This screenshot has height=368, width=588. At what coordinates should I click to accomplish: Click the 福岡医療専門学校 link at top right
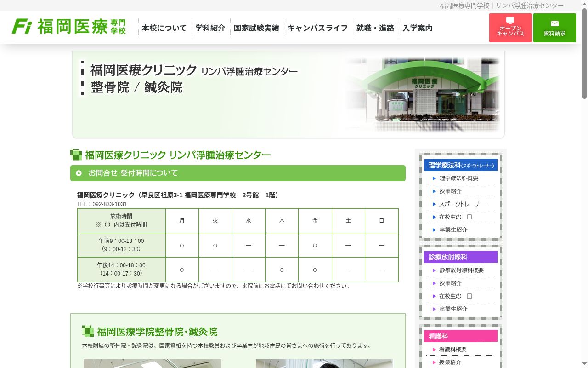(464, 6)
